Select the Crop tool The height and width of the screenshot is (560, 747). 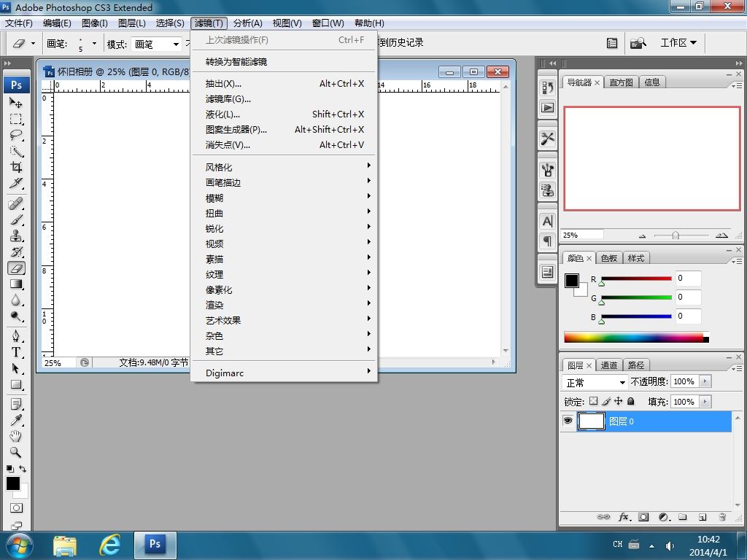16,167
